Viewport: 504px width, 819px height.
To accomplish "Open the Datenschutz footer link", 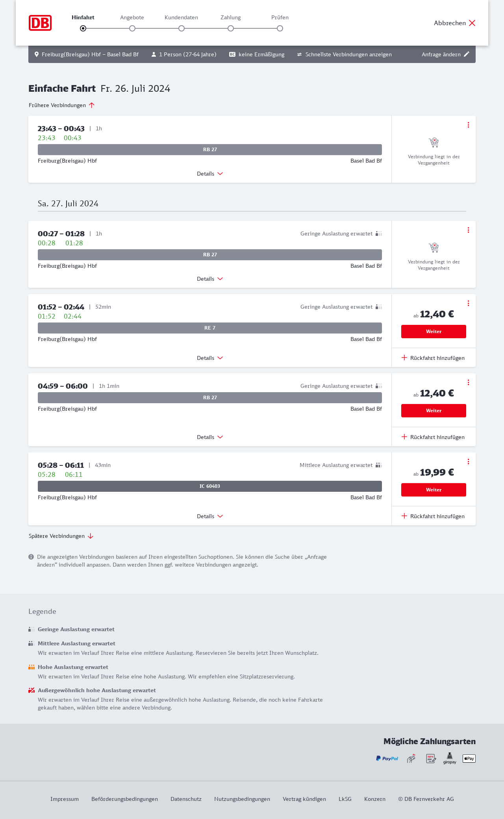I will click(x=186, y=799).
